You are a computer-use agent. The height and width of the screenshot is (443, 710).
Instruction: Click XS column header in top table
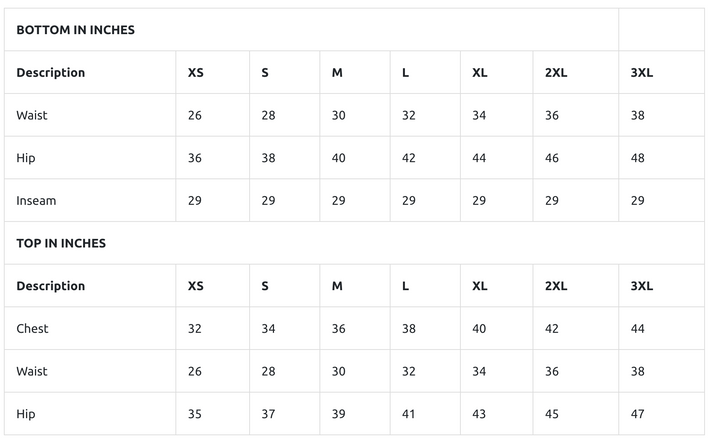(196, 286)
